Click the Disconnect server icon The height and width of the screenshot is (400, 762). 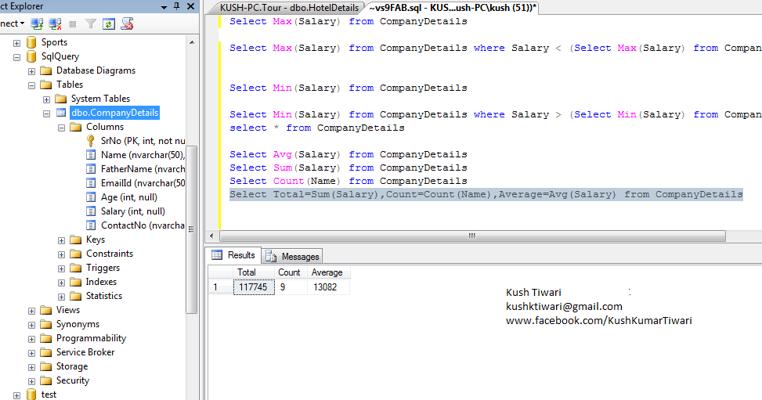click(55, 24)
